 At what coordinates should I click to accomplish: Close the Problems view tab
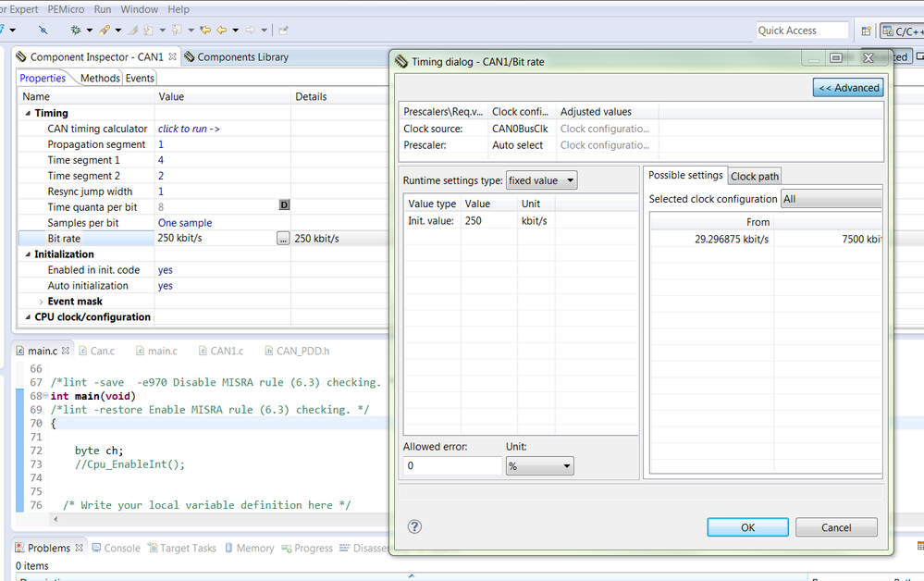pos(79,548)
